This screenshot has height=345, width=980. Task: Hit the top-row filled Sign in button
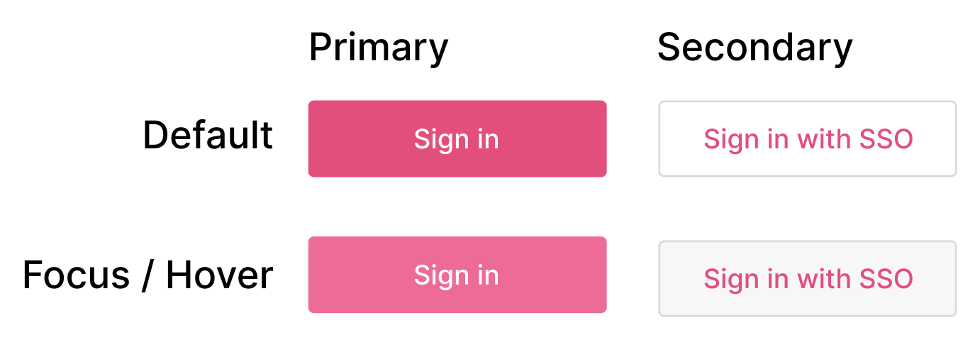(457, 138)
